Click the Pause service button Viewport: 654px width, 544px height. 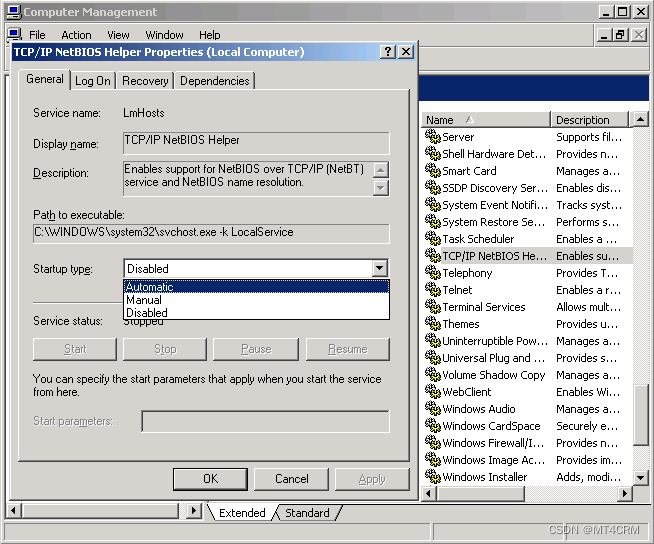(x=256, y=349)
